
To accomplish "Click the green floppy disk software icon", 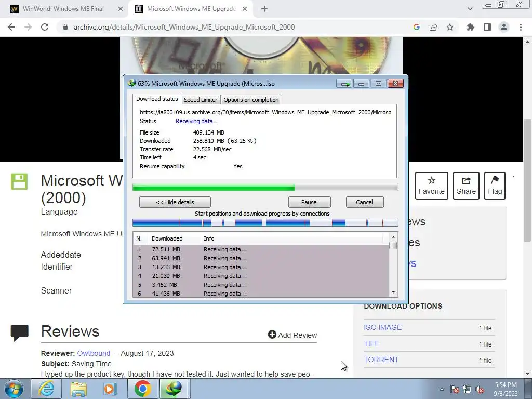I will coord(19,181).
